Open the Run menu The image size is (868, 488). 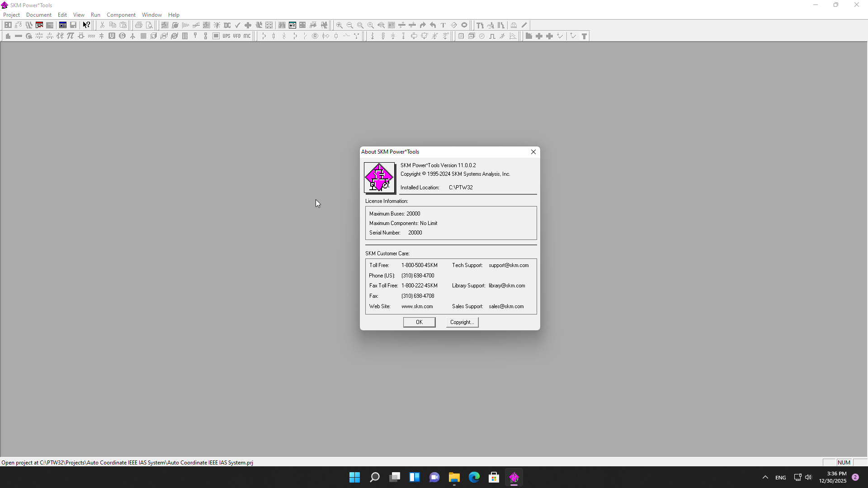coord(95,15)
